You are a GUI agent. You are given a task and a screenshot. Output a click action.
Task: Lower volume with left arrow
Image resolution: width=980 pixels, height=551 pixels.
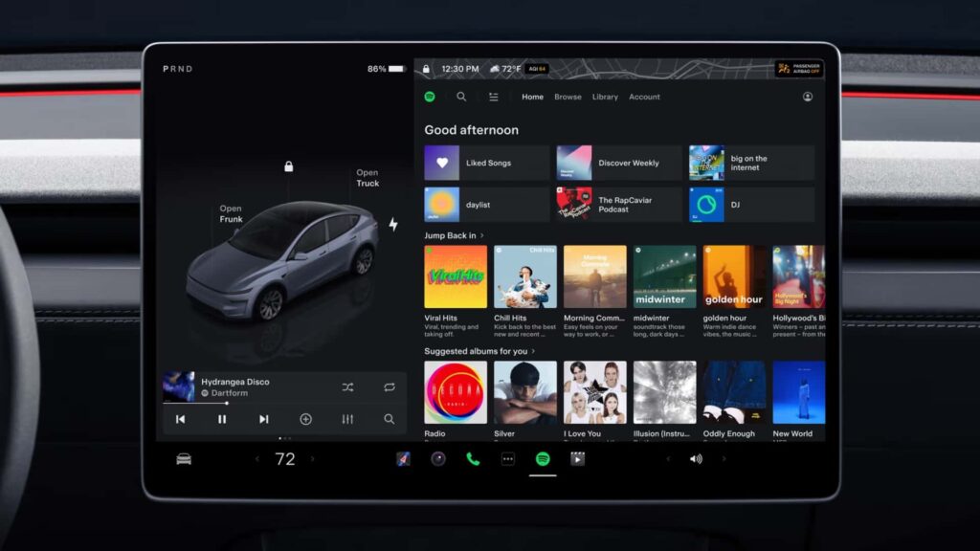[x=668, y=459]
